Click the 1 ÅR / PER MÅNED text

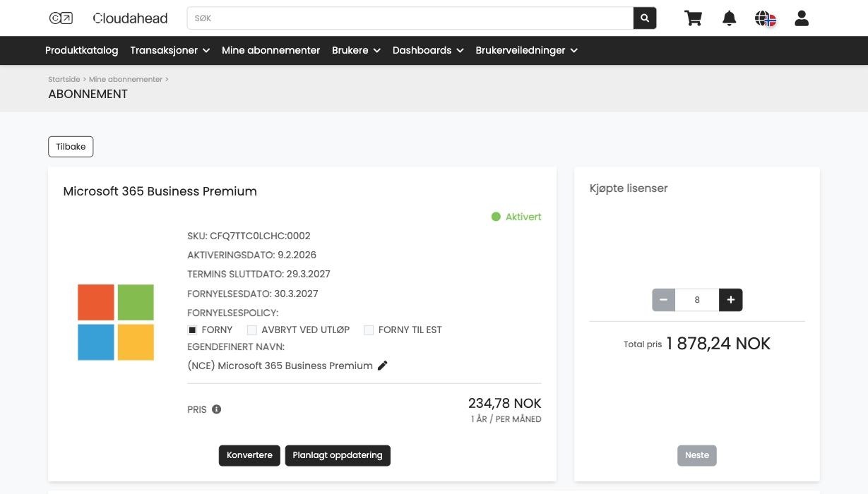(x=506, y=419)
